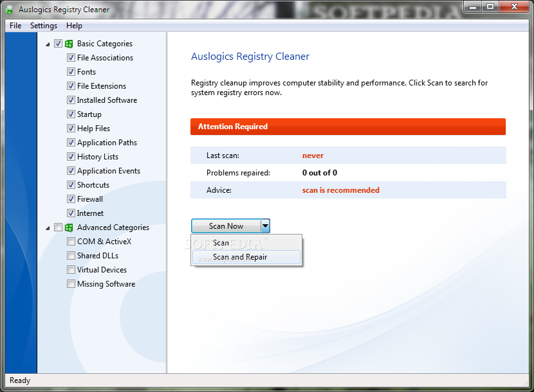This screenshot has height=392, width=534.
Task: Open the Settings menu
Action: [x=44, y=26]
